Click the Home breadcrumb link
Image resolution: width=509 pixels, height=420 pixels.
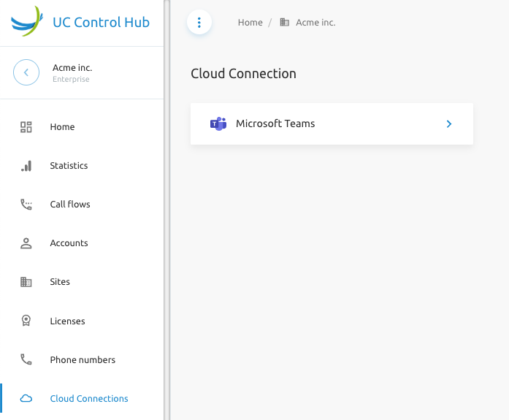coord(250,23)
